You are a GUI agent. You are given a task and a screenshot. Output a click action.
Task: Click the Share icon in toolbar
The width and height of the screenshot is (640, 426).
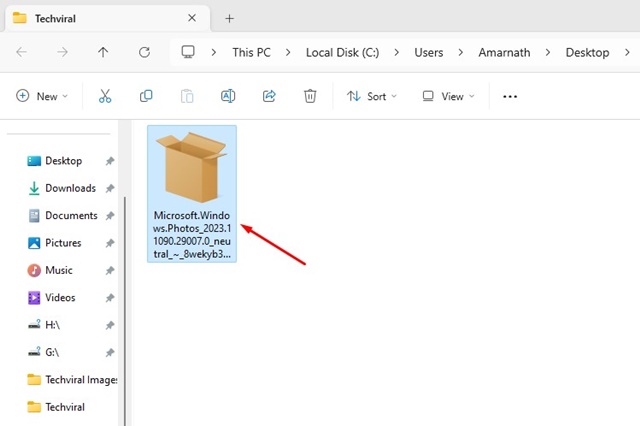click(x=269, y=96)
